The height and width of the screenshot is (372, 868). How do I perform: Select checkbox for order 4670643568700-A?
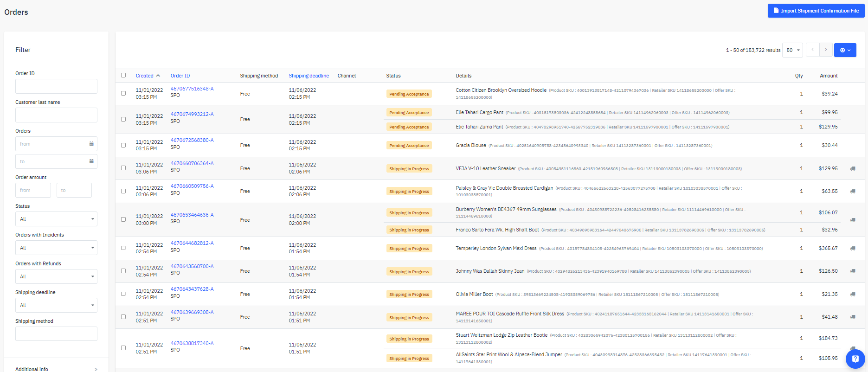point(123,271)
